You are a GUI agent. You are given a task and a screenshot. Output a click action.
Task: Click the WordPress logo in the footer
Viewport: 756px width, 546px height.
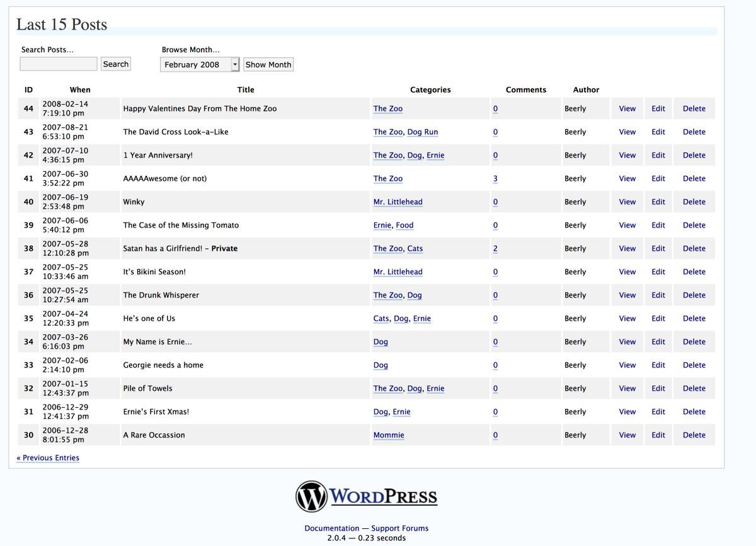click(x=366, y=496)
